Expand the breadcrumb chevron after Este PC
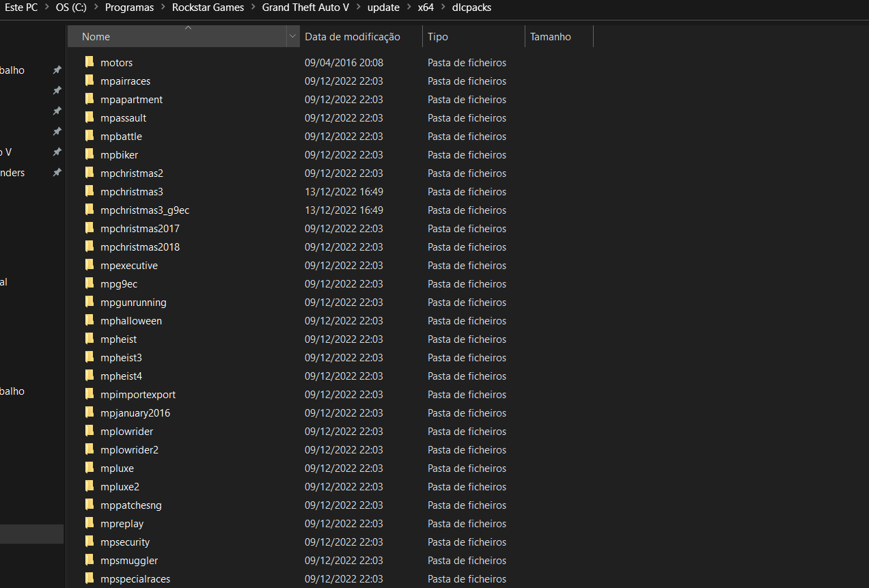 click(x=46, y=8)
